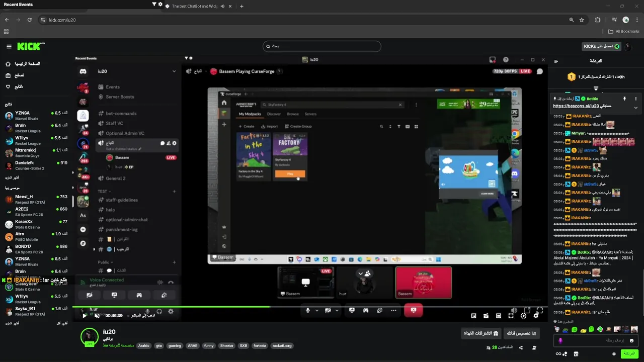Click purple microphone in chat input
This screenshot has width=644, height=362.
(560, 340)
